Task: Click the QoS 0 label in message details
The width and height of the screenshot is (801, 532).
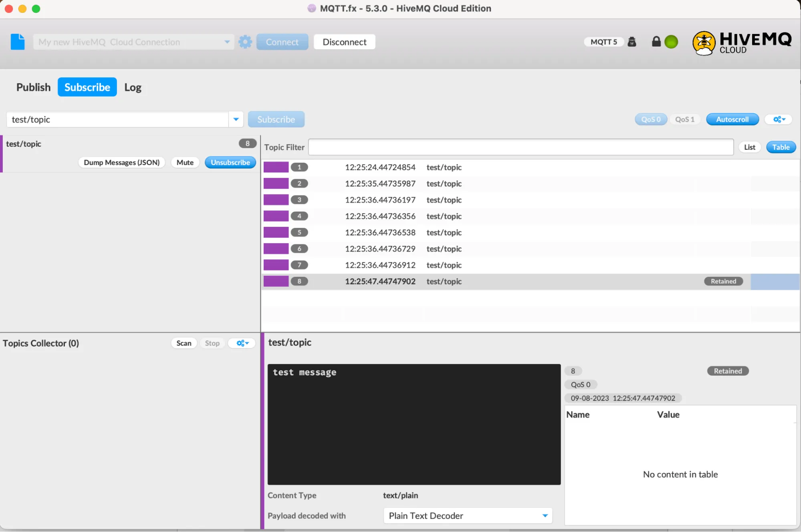Action: coord(581,385)
